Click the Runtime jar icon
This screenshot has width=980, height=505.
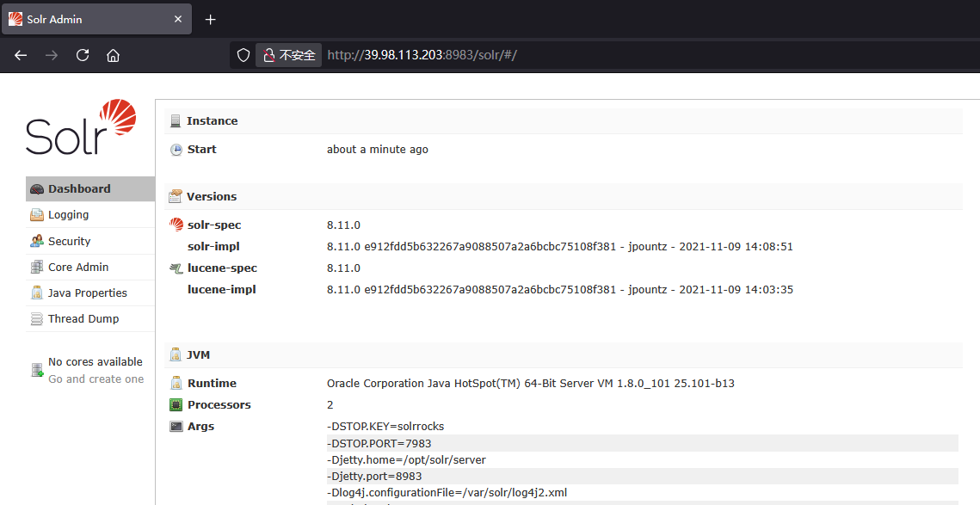[x=176, y=383]
